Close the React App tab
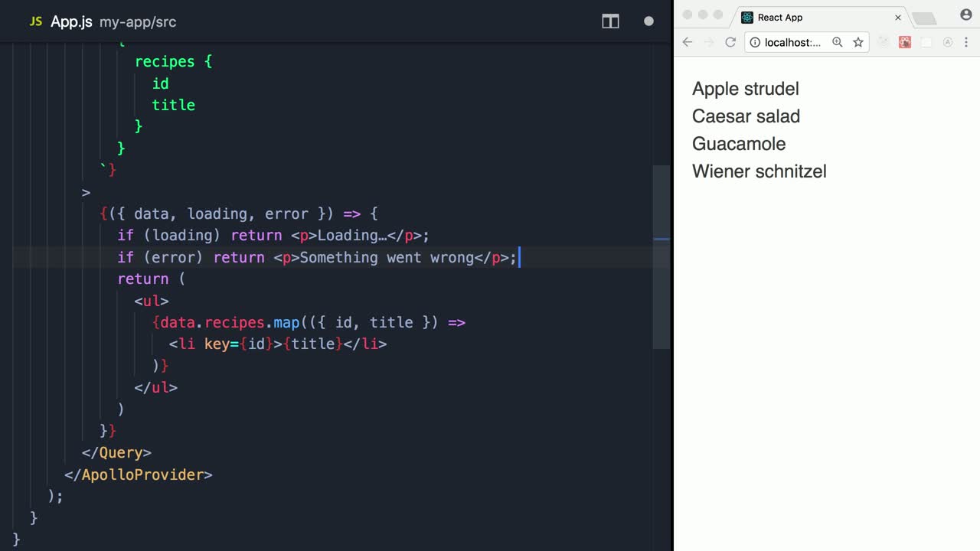 coord(897,17)
